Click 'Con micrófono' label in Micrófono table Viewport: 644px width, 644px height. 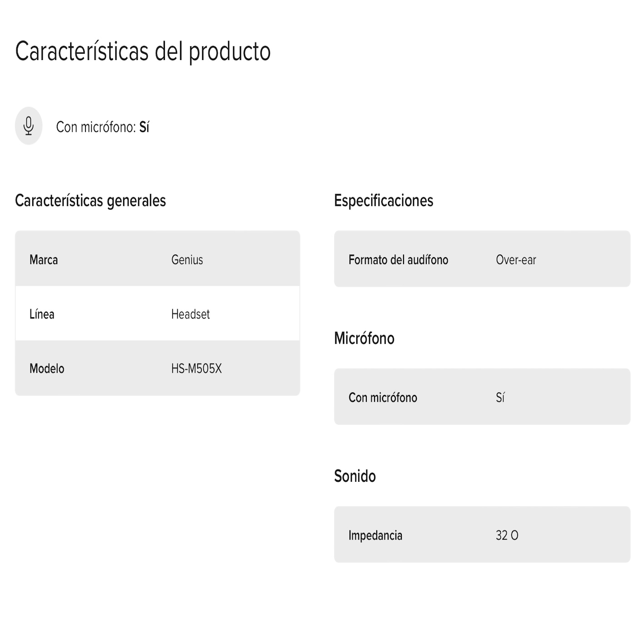(x=383, y=398)
